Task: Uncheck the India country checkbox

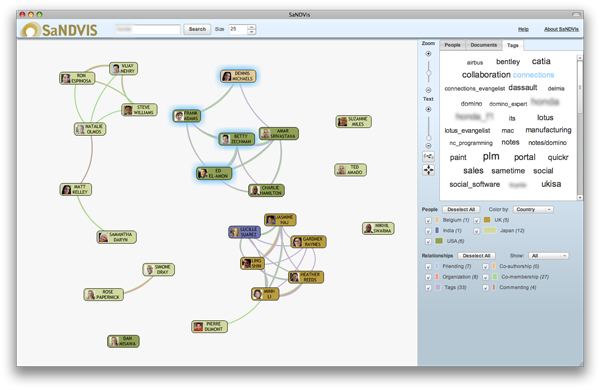Action: tap(428, 231)
